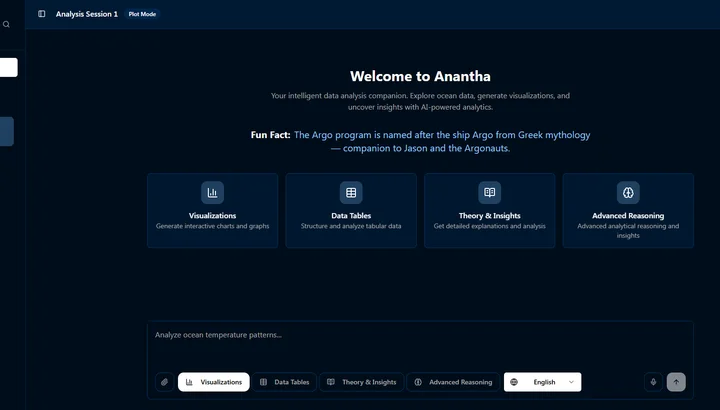Click the table grid icon in Data Tables card

[x=351, y=192]
